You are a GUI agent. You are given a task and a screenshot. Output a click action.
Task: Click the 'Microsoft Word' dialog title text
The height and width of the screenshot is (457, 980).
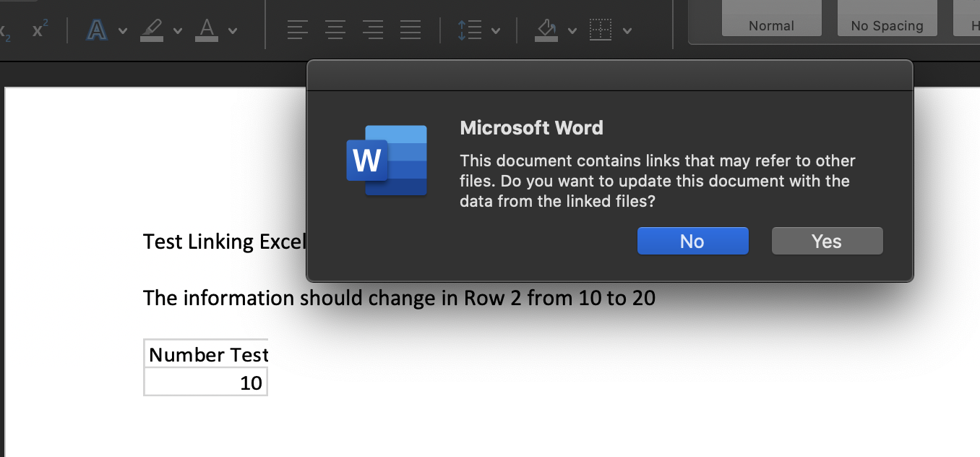pyautogui.click(x=531, y=129)
